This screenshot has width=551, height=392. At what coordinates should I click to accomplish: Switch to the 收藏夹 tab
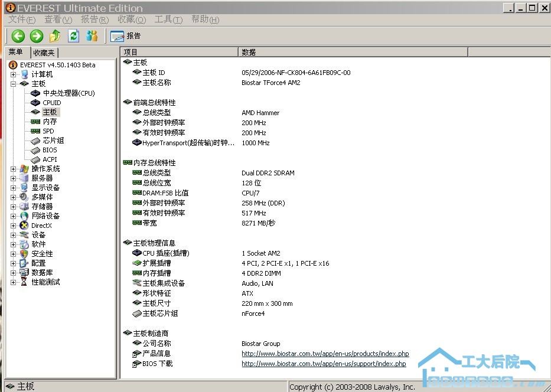(x=44, y=53)
